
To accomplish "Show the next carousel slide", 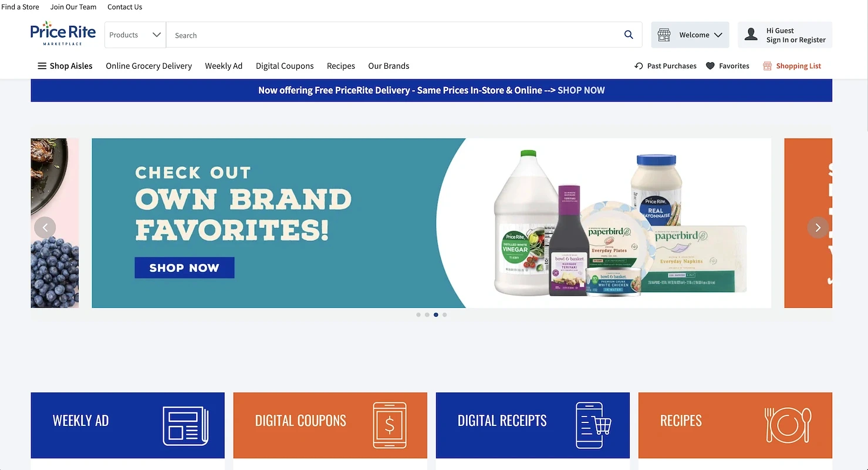I will 818,227.
